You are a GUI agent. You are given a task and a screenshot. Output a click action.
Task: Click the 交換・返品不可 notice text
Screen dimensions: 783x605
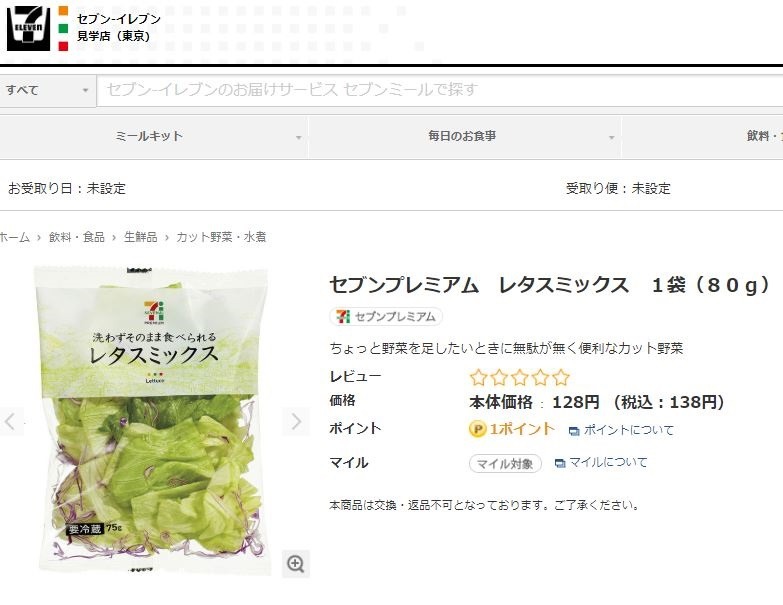[484, 505]
